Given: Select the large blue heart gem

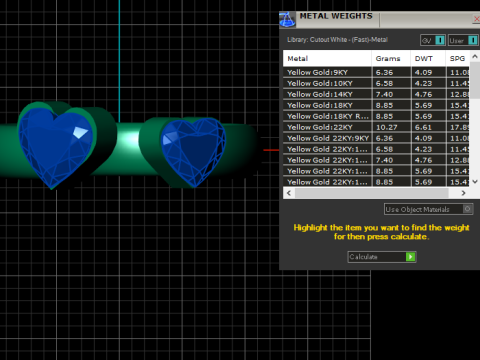Looking at the screenshot, I should tap(55, 147).
